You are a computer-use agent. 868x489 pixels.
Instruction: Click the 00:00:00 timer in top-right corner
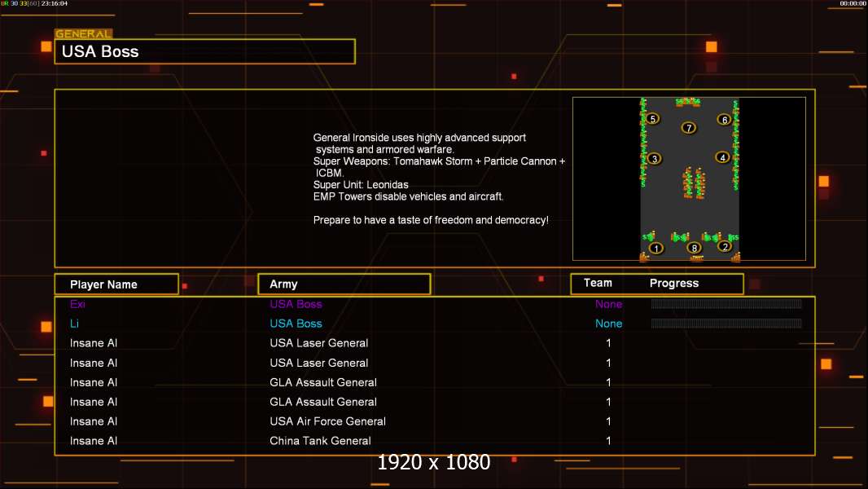click(853, 3)
